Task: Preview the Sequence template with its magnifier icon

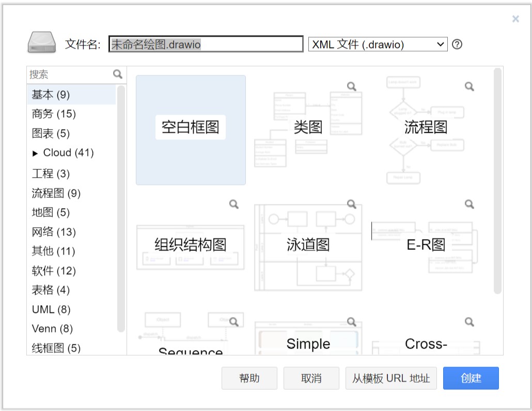Action: 234,322
